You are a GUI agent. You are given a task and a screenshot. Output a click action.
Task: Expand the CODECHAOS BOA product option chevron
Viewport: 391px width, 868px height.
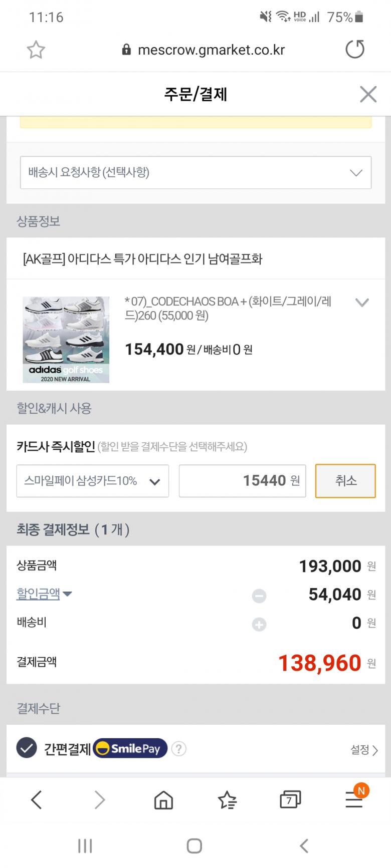[362, 302]
